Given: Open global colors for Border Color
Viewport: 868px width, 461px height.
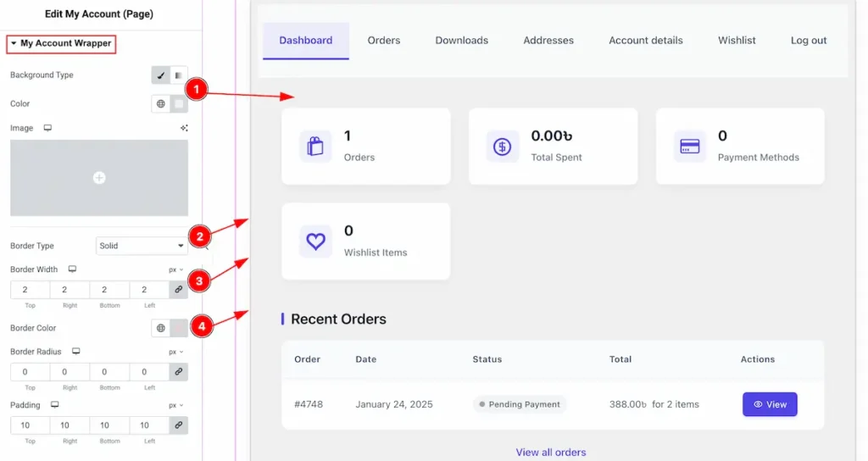Looking at the screenshot, I should click(161, 328).
